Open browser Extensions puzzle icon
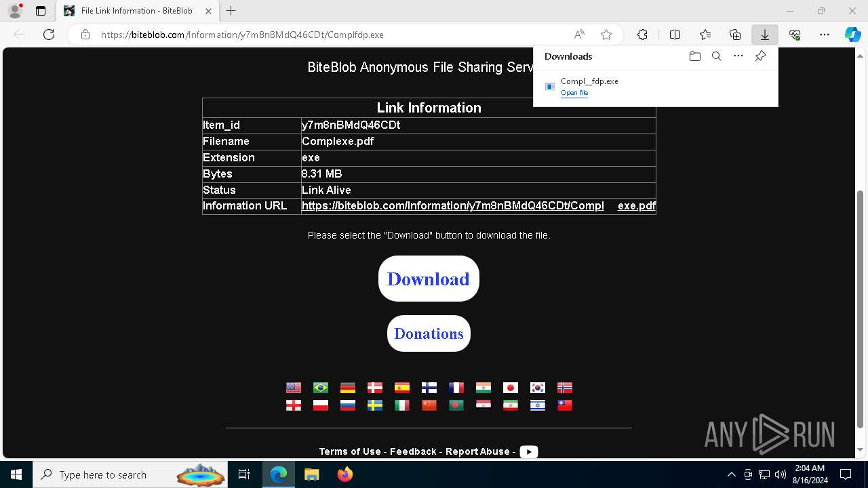The width and height of the screenshot is (868, 488). [x=642, y=35]
